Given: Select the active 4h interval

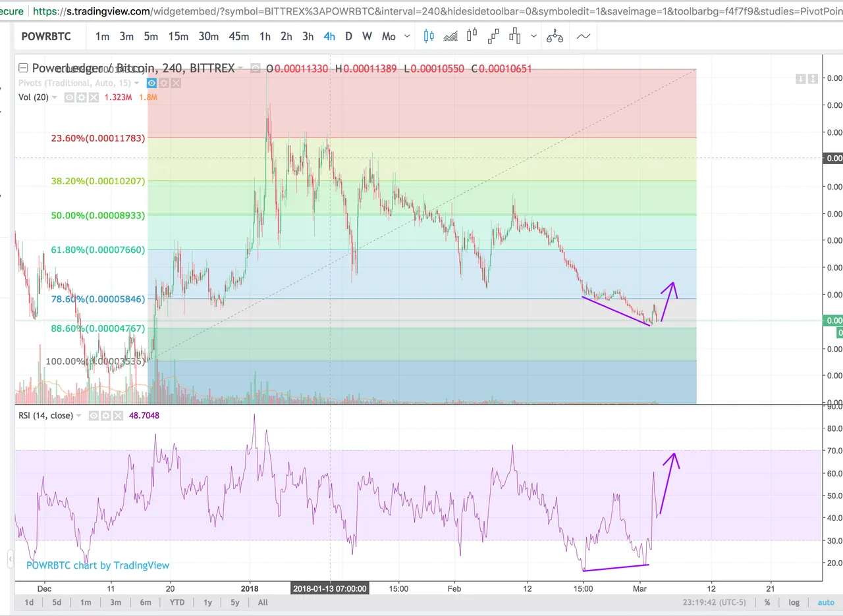Looking at the screenshot, I should click(329, 37).
